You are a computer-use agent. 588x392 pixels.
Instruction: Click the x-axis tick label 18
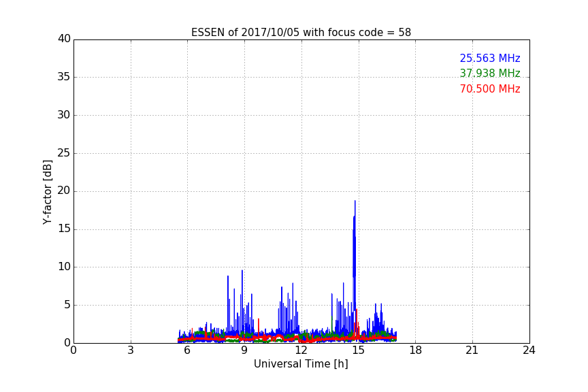coord(415,350)
